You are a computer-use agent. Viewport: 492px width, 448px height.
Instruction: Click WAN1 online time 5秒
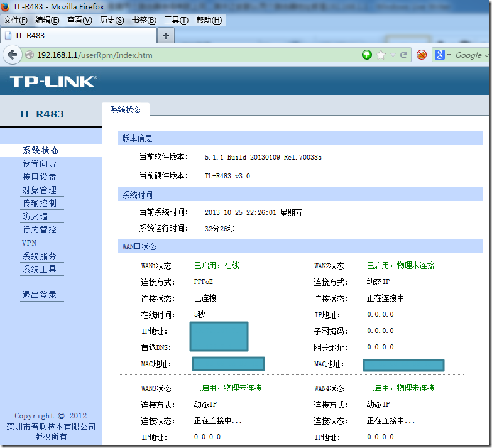click(x=200, y=314)
